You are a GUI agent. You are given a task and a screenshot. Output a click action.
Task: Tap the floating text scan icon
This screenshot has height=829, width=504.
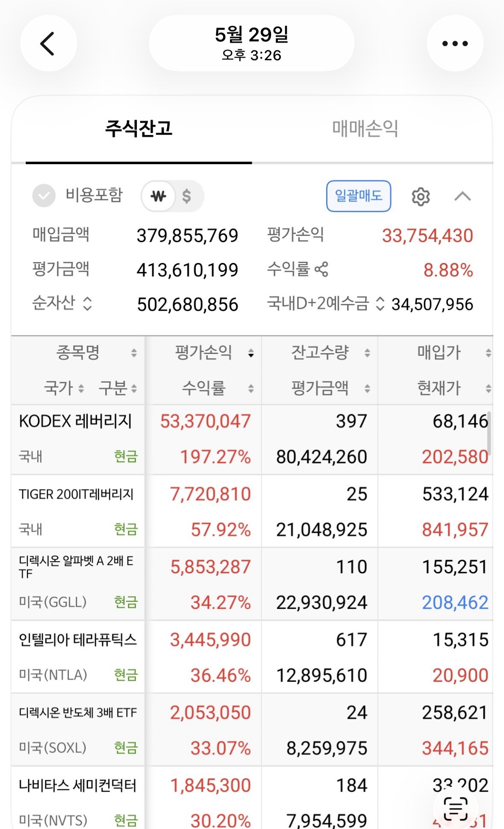point(455,808)
